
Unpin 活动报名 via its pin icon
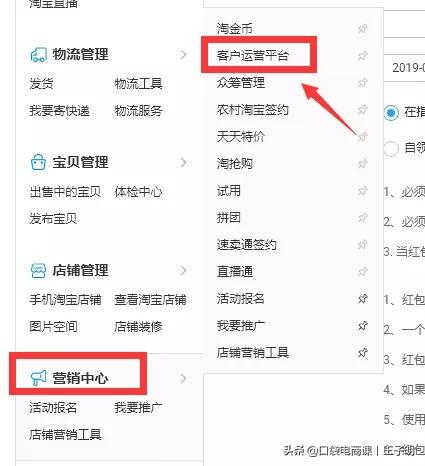pyautogui.click(x=363, y=299)
